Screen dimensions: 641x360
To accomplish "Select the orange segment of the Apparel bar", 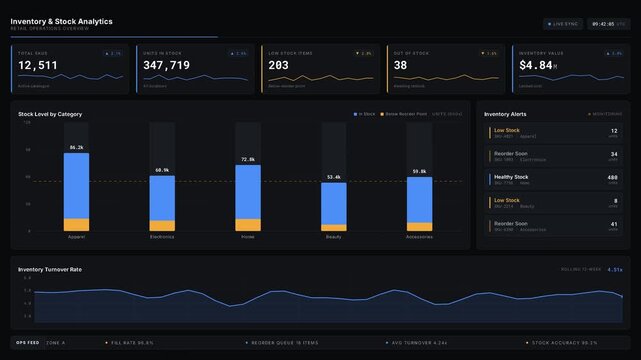I will tap(76, 225).
